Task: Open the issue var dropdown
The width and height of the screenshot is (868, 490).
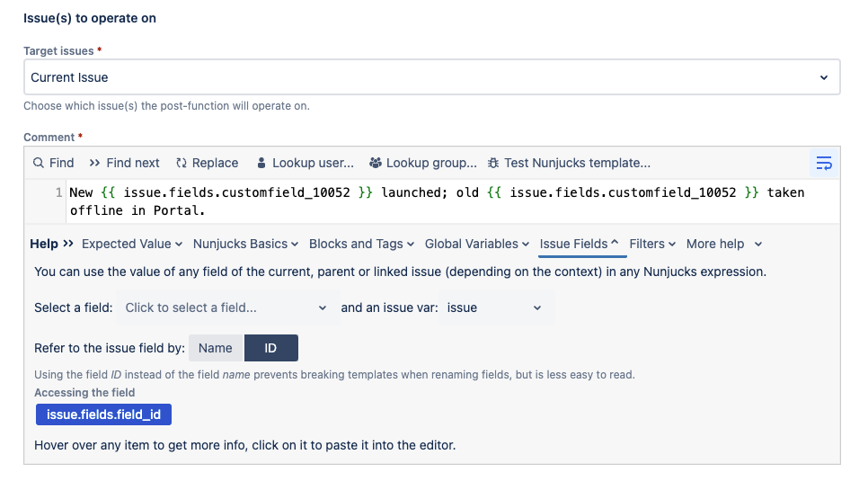Action: 495,307
